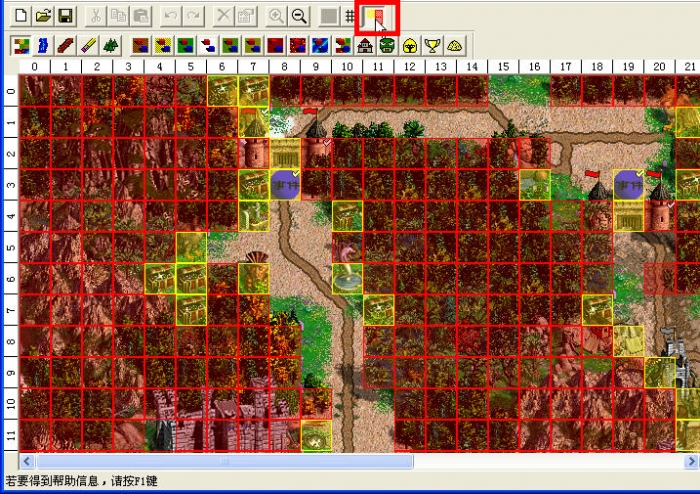Open an existing map file

point(43,16)
